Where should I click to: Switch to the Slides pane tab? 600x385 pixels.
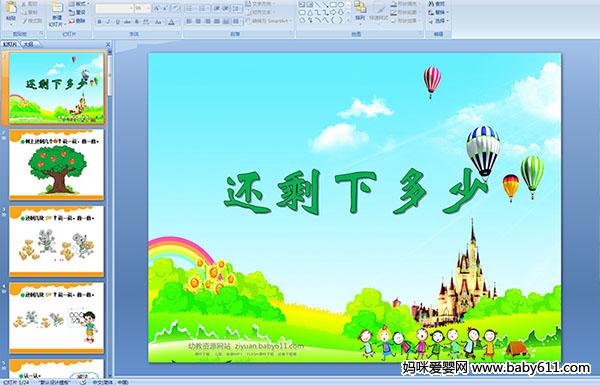tap(10, 44)
